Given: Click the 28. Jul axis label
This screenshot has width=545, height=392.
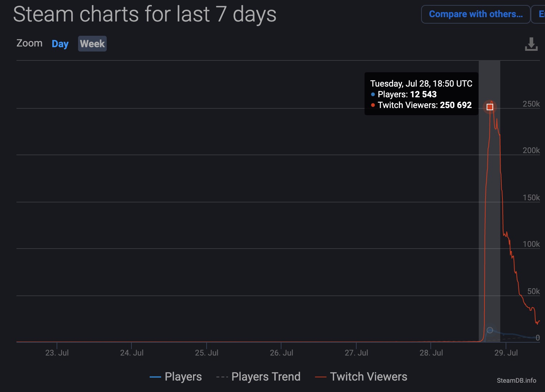Looking at the screenshot, I should [x=431, y=353].
